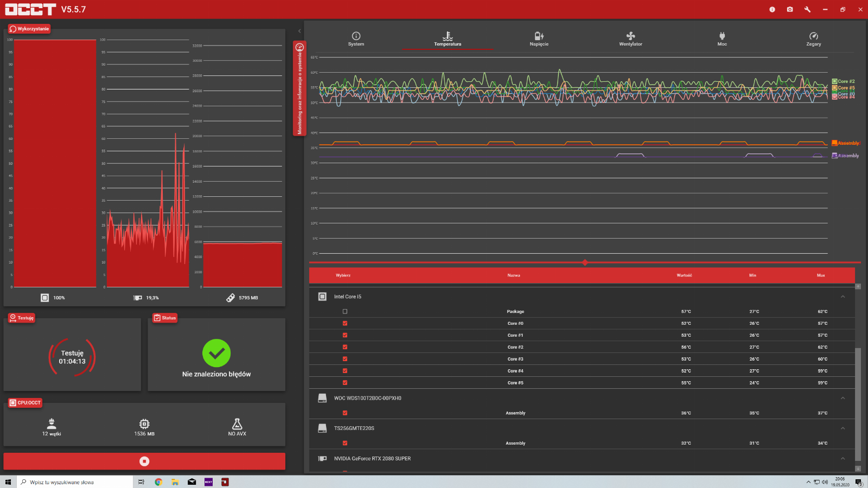Click the purple Assembly legend swatch

[834, 156]
